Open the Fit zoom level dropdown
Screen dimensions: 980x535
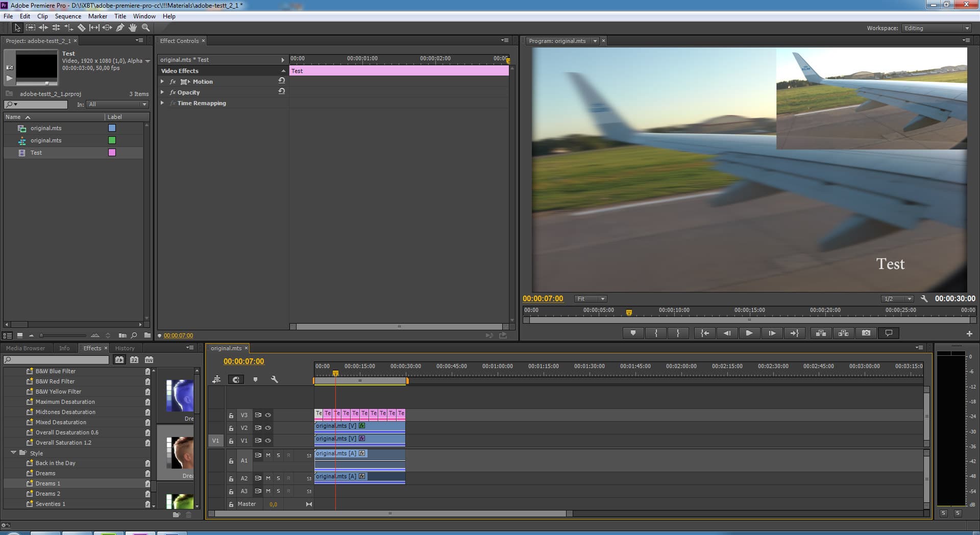590,299
